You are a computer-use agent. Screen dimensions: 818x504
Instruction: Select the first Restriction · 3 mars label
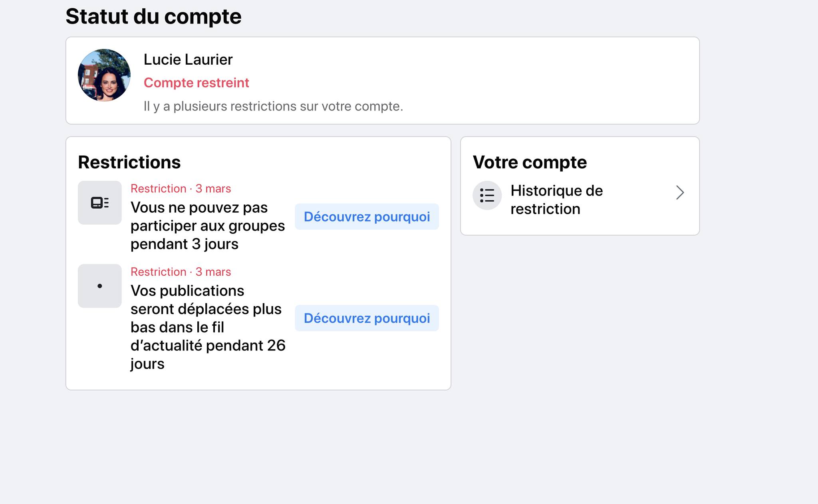click(x=181, y=188)
